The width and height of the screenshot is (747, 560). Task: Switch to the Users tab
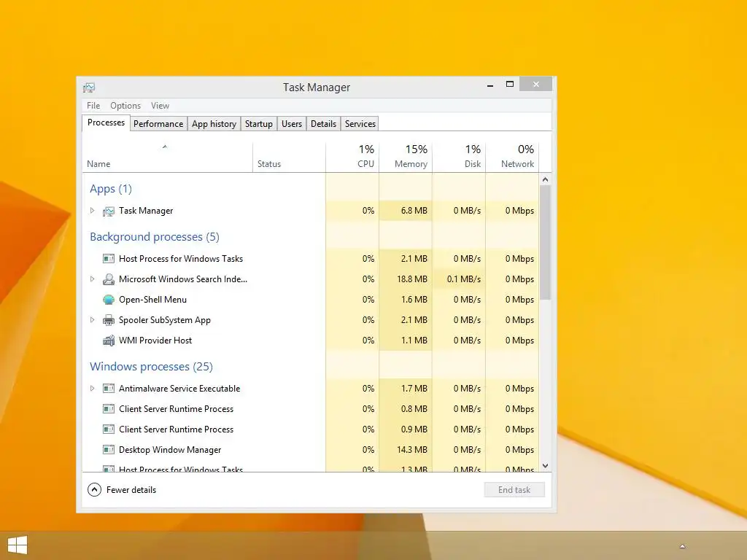click(292, 124)
